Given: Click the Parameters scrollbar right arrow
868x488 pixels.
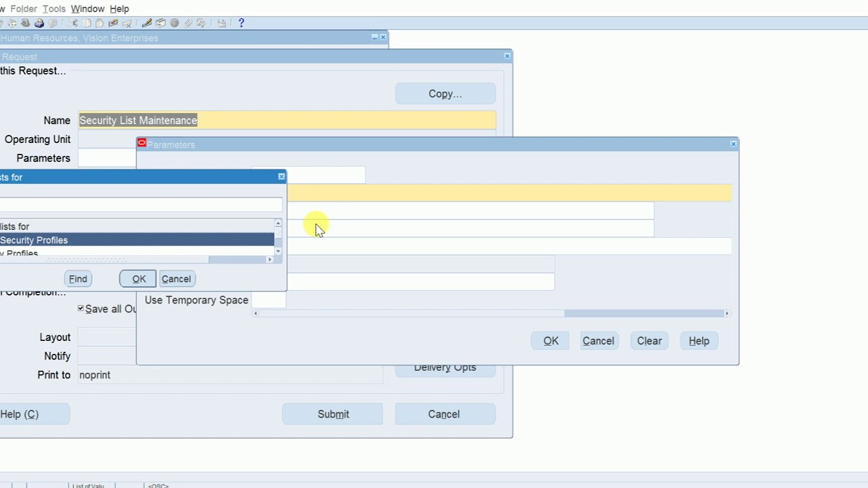Looking at the screenshot, I should 727,313.
